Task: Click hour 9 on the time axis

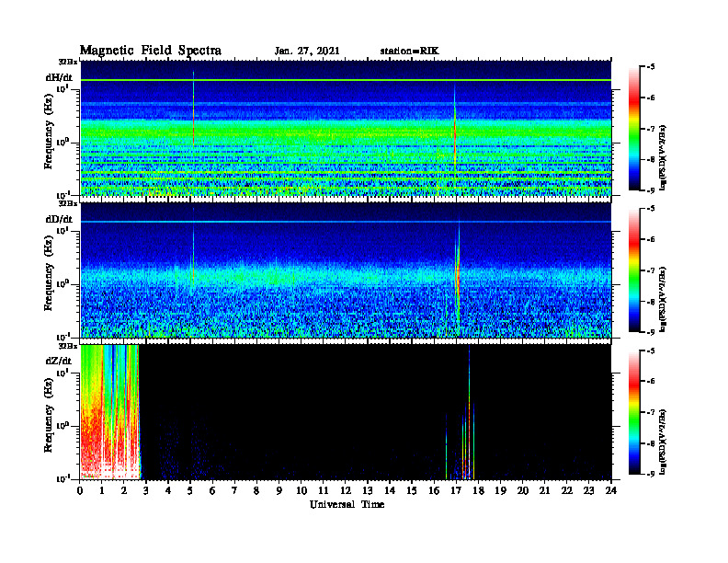Action: 279,491
